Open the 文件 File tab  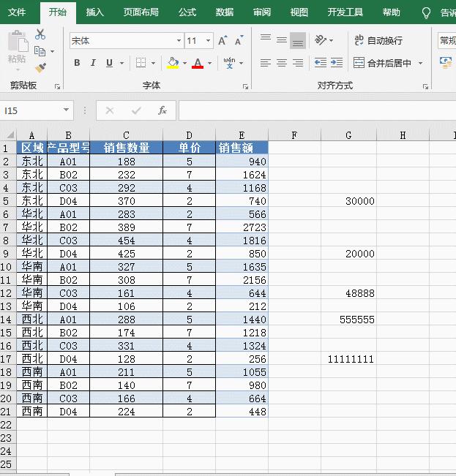point(17,12)
